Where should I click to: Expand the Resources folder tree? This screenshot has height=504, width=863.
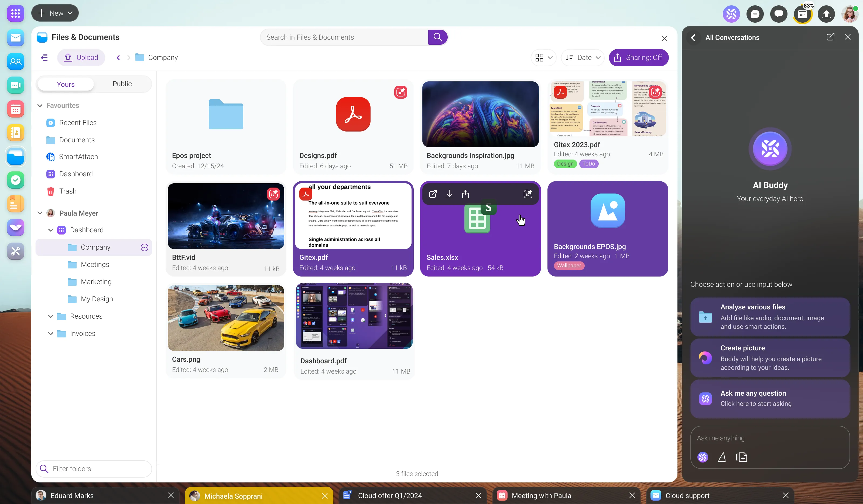click(50, 316)
